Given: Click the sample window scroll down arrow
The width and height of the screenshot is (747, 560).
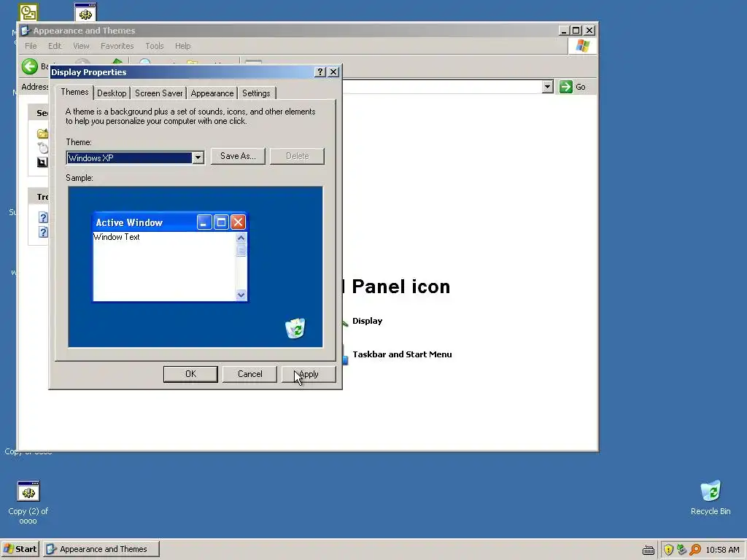Looking at the screenshot, I should pos(241,295).
